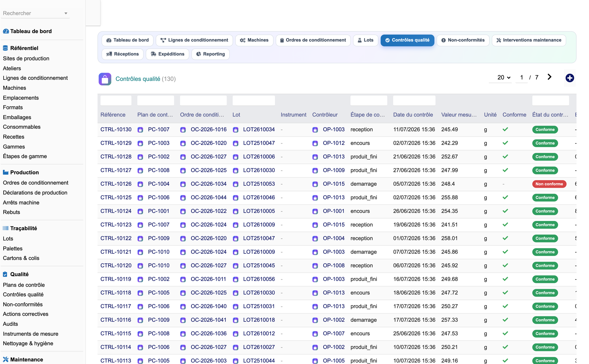
Task: Open Nettoyage & hygiène in sidebar
Action: click(x=28, y=343)
